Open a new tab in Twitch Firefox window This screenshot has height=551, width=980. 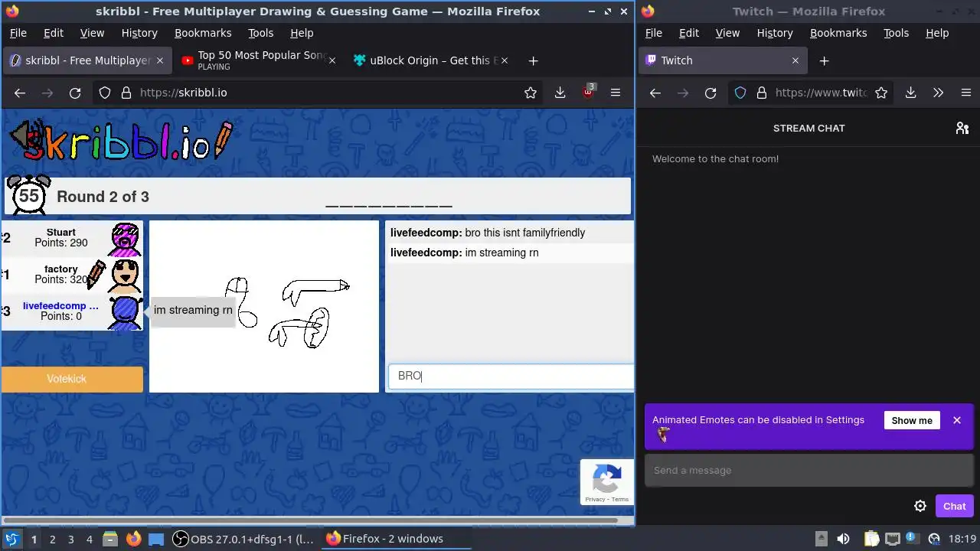[x=824, y=60]
